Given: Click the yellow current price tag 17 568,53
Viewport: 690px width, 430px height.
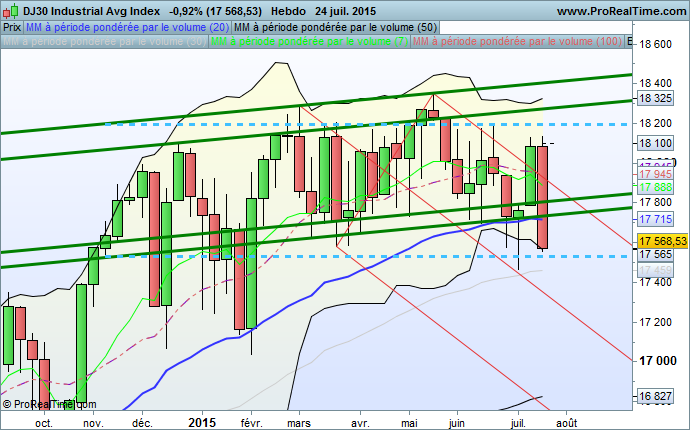Looking at the screenshot, I should [663, 241].
